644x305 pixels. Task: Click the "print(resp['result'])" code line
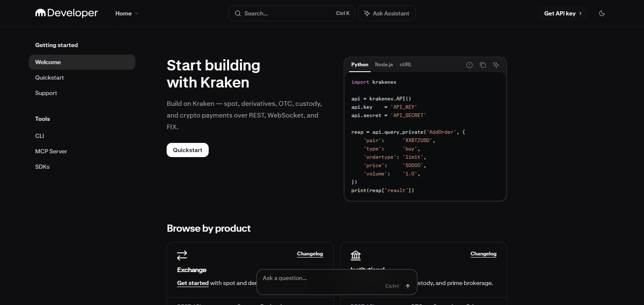pyautogui.click(x=383, y=190)
